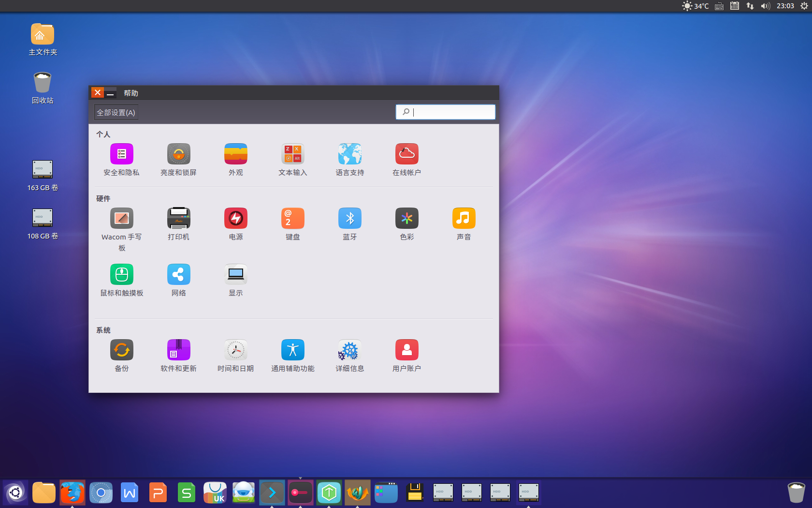Open the green hexagon arrow app in dock

click(x=329, y=493)
